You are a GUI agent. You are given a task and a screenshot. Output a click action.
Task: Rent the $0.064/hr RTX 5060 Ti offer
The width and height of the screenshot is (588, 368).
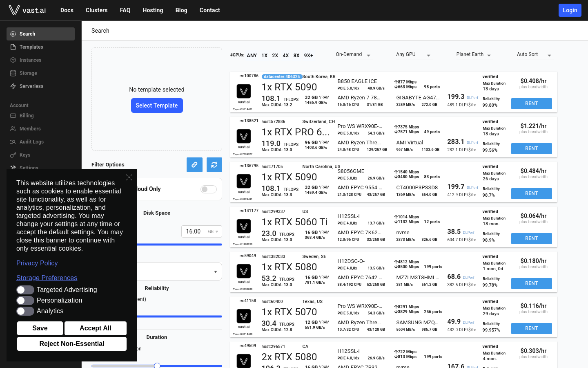coord(532,238)
